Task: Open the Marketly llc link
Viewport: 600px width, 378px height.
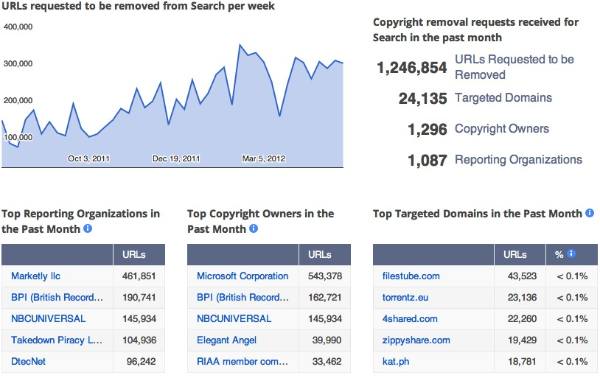Action: (x=36, y=276)
